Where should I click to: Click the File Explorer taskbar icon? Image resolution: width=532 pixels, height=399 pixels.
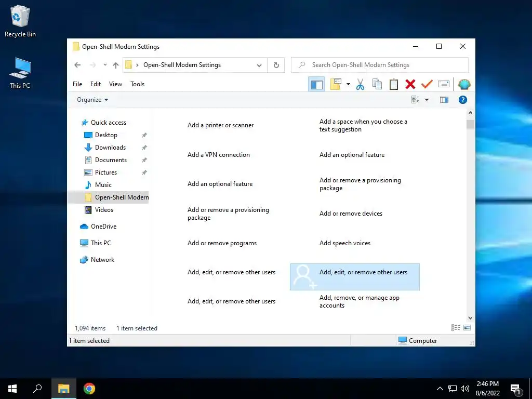pyautogui.click(x=63, y=389)
